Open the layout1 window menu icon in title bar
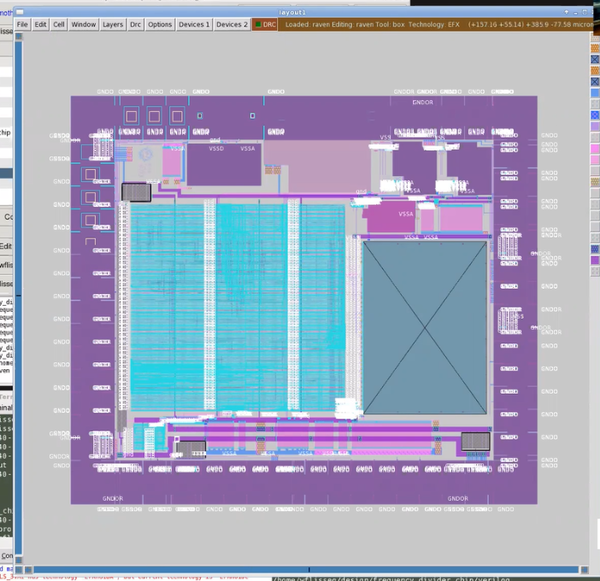 (x=20, y=12)
